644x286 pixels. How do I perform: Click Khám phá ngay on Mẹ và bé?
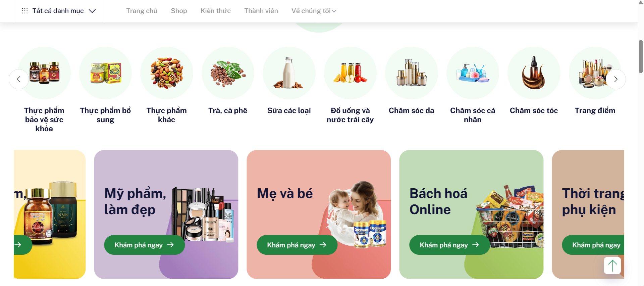pos(297,245)
